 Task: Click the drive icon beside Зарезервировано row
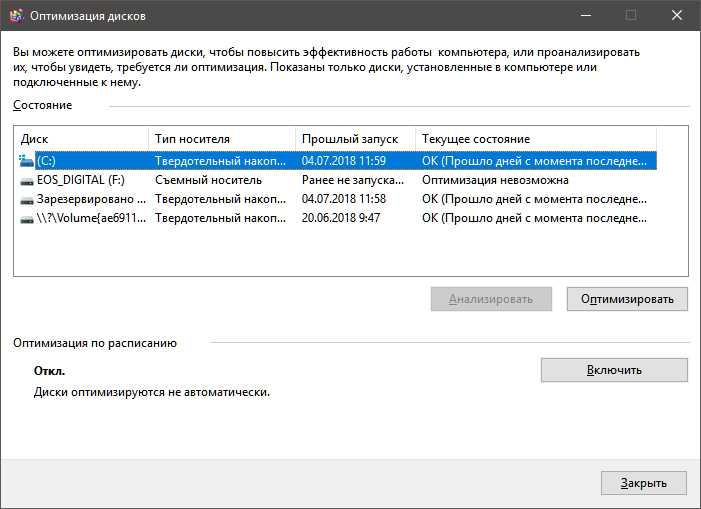click(x=27, y=200)
